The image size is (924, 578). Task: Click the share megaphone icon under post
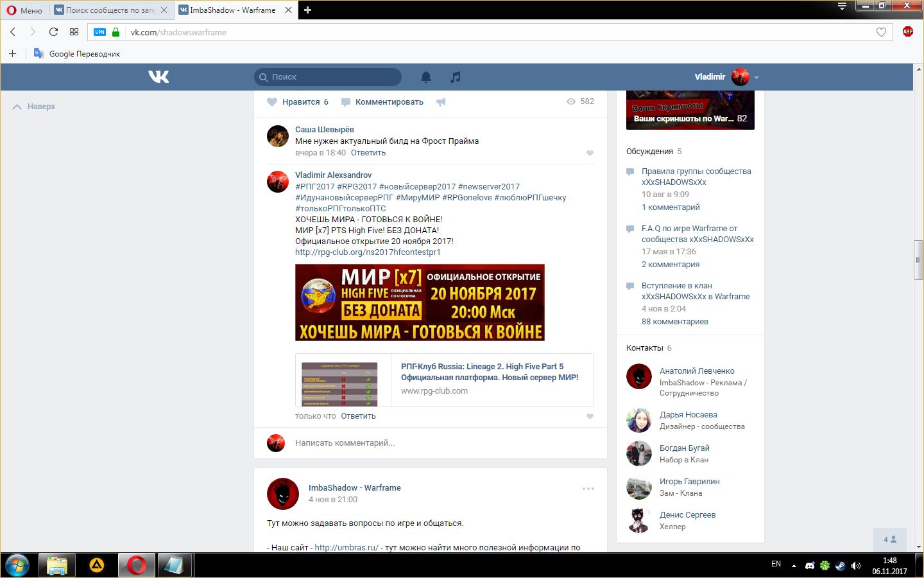(441, 102)
